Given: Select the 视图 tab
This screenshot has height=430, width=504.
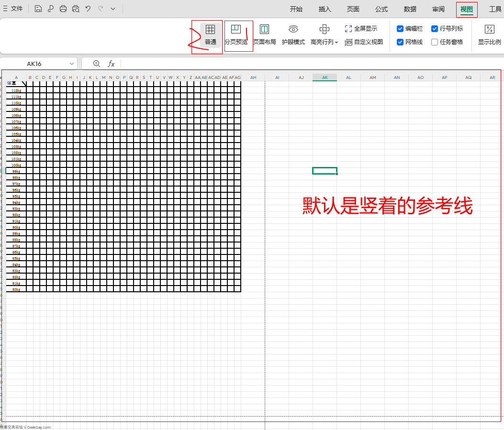Looking at the screenshot, I should pos(467,9).
